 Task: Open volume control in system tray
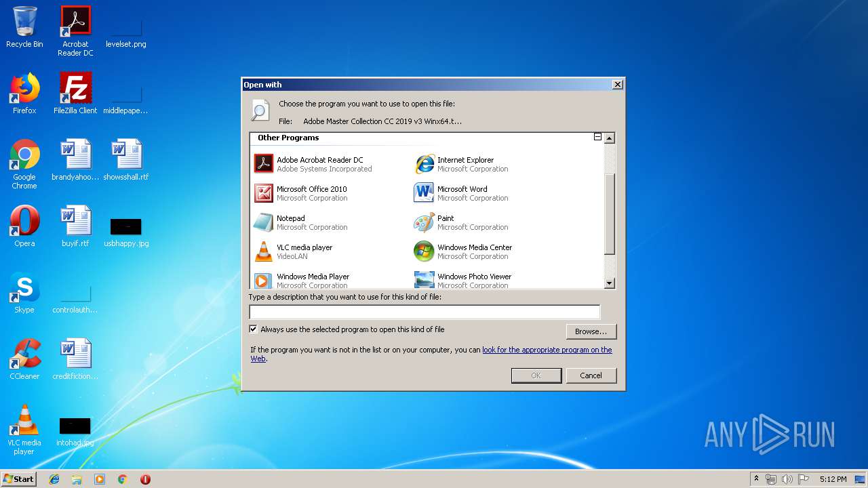(787, 479)
